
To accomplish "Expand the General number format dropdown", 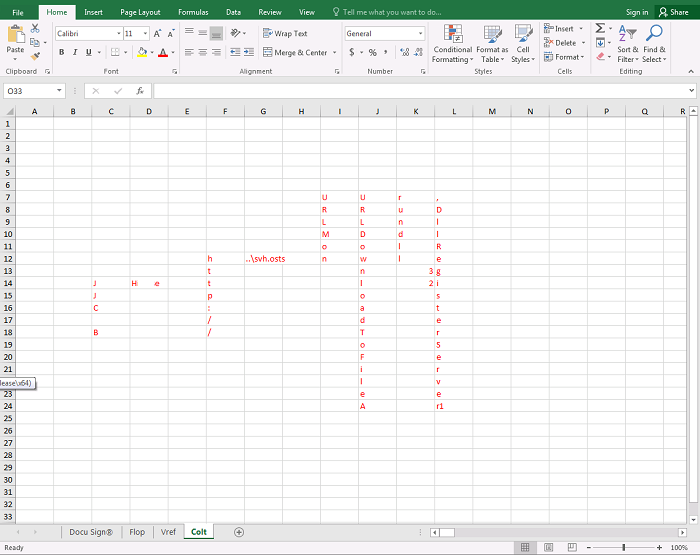I will (x=420, y=34).
